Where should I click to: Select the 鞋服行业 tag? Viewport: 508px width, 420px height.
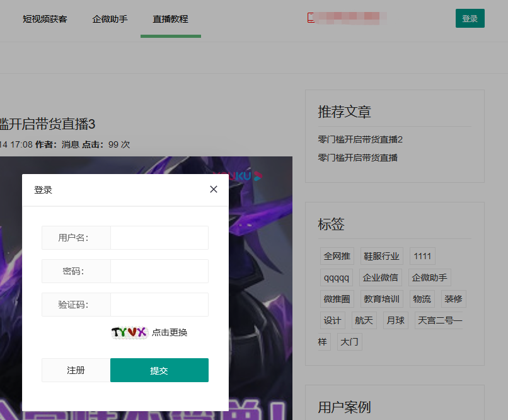[x=382, y=256]
